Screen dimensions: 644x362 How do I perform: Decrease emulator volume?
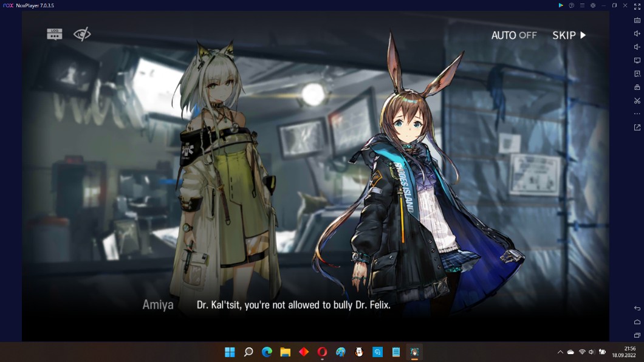637,47
